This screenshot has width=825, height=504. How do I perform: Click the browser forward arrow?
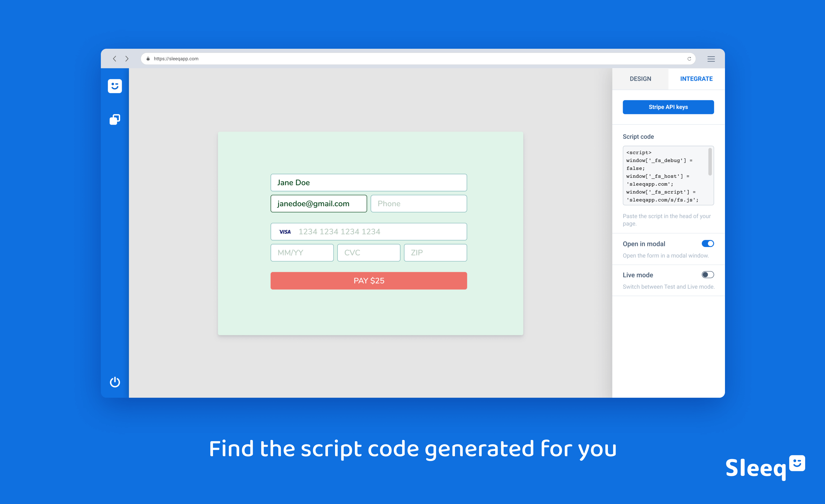[127, 59]
